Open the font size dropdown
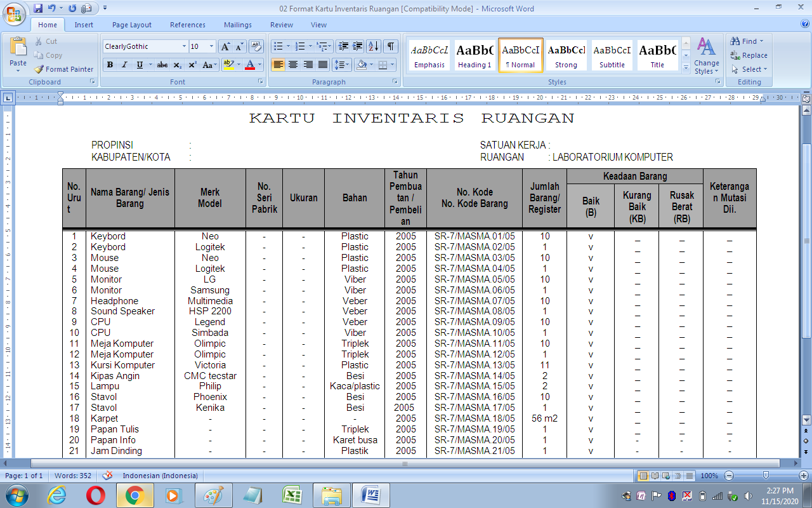This screenshot has height=508, width=812. tap(212, 46)
